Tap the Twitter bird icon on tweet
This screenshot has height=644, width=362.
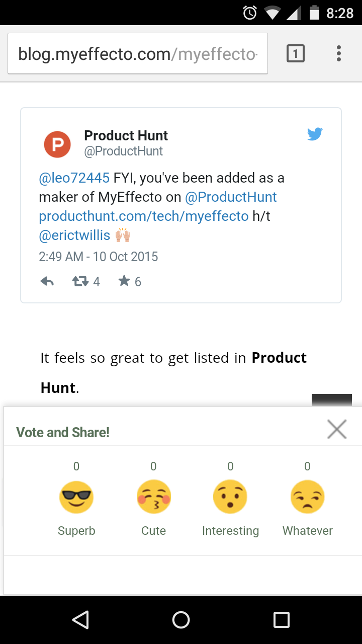click(315, 134)
